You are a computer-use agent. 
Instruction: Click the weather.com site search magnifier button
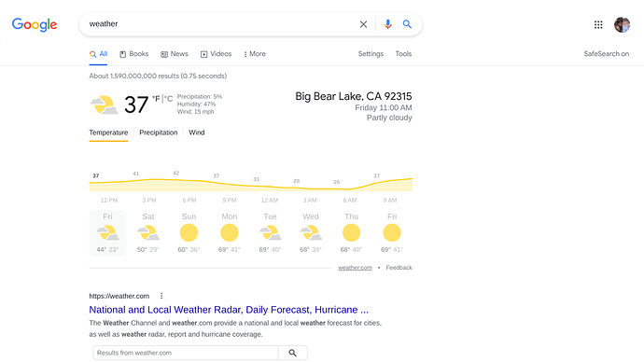click(292, 353)
